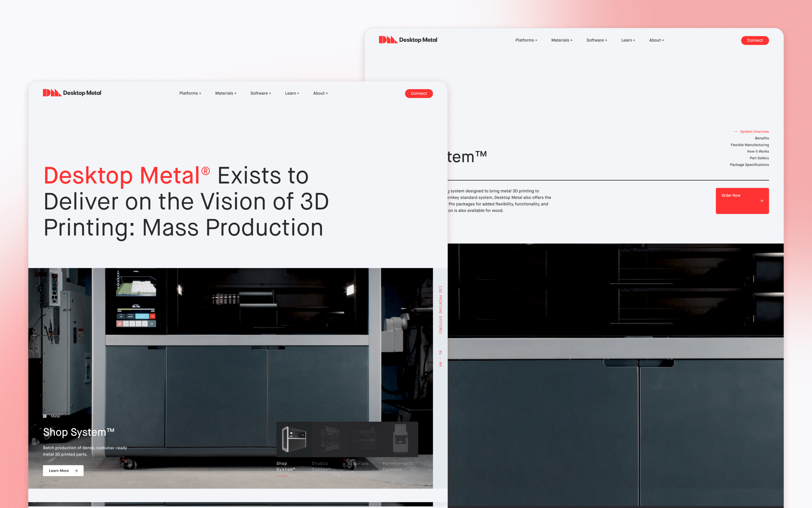This screenshot has width=812, height=508.
Task: Open Part Gallery section link
Action: (759, 158)
